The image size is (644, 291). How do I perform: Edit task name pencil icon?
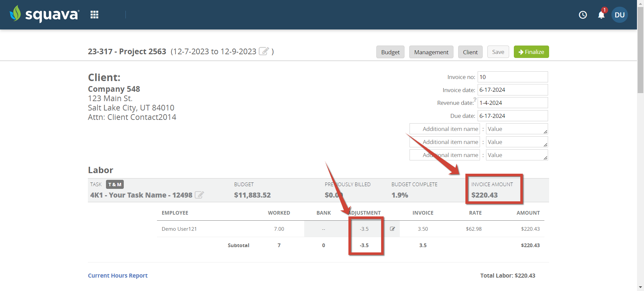pyautogui.click(x=199, y=195)
